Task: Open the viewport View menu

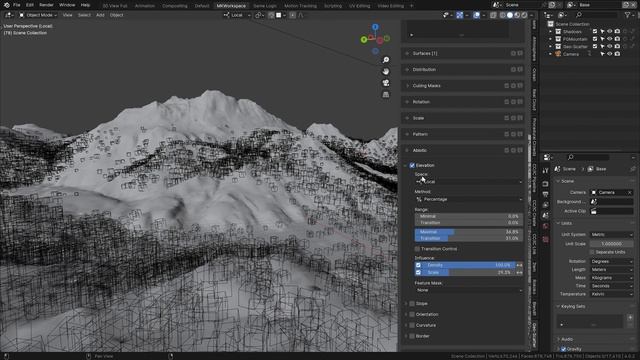Action: click(67, 15)
